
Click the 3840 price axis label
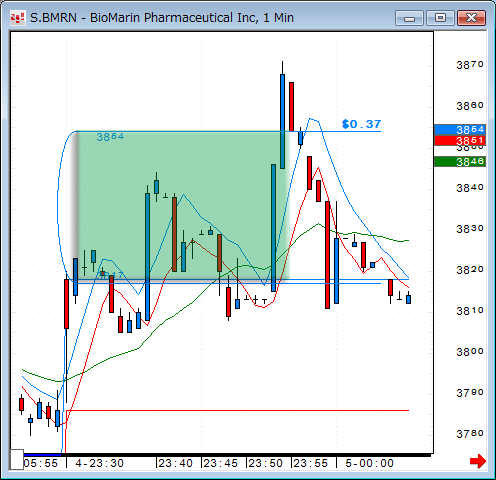[x=470, y=188]
